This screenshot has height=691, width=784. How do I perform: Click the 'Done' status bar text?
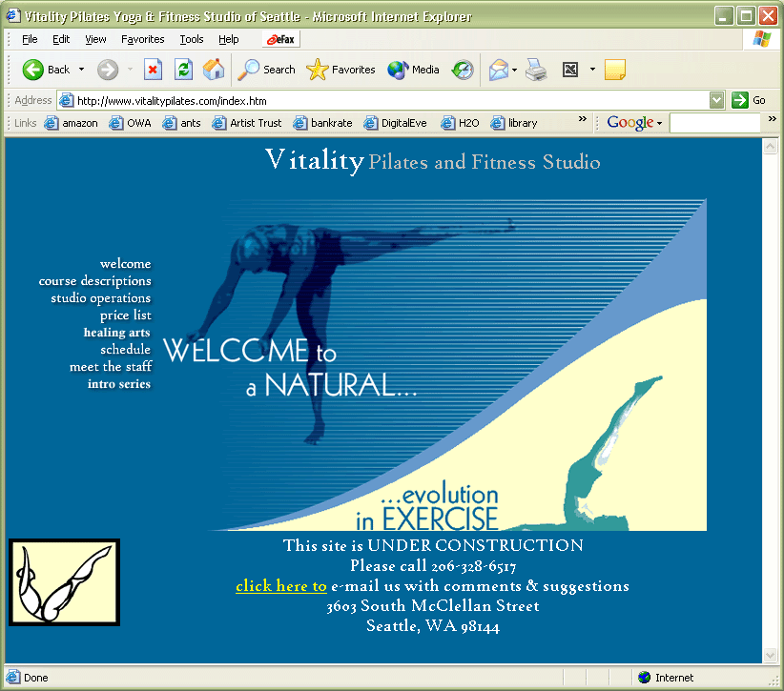tap(36, 678)
